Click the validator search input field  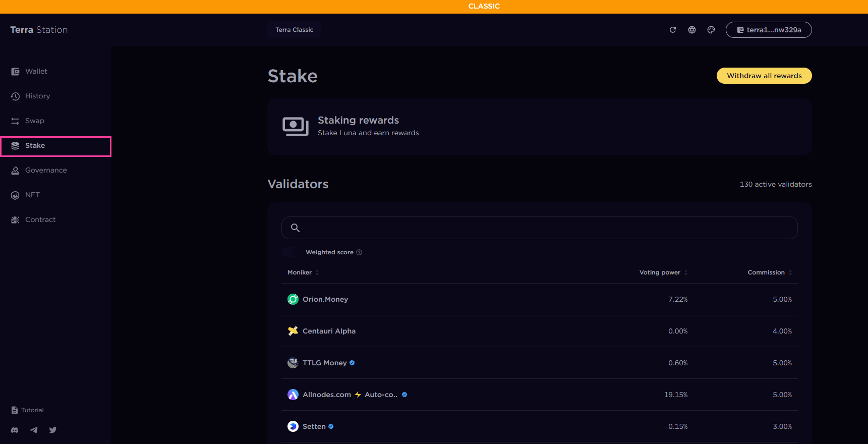(539, 228)
